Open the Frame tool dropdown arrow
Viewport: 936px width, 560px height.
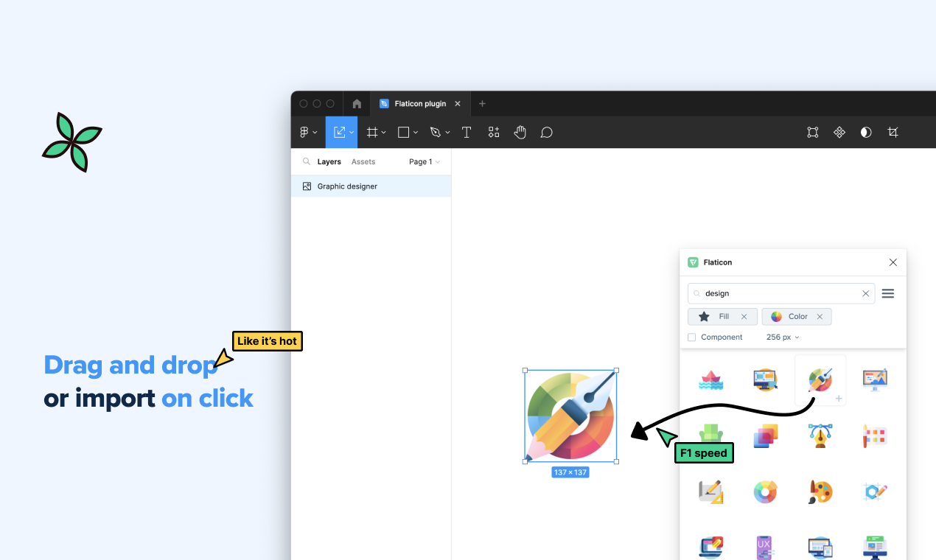click(383, 133)
